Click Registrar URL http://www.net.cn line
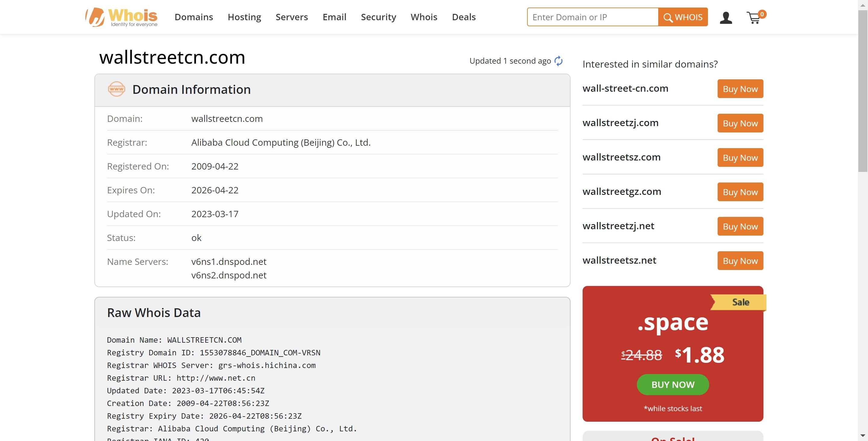 coord(181,378)
